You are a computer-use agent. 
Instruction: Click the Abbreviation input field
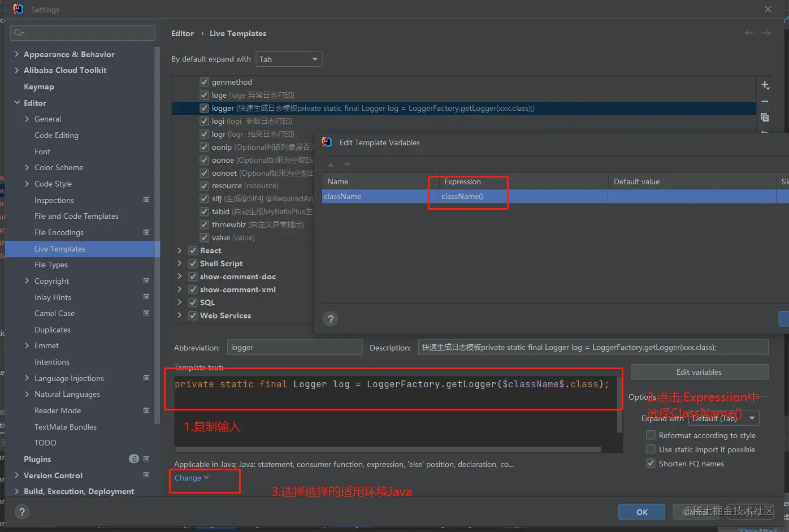[x=294, y=347]
